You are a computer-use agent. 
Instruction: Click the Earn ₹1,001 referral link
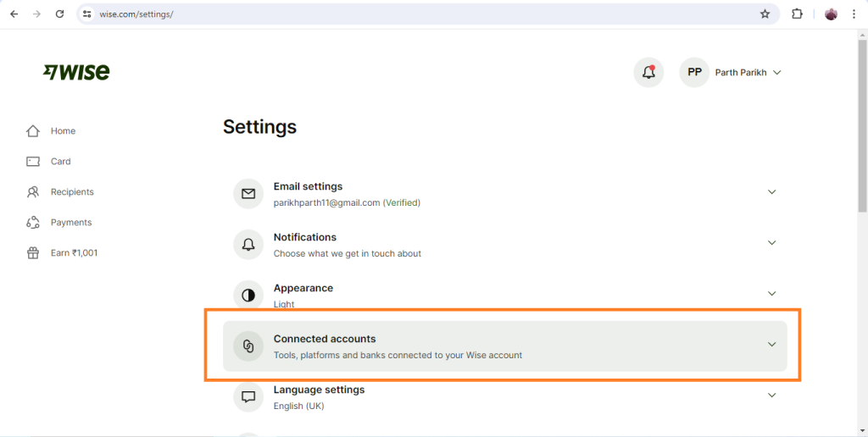(x=74, y=253)
